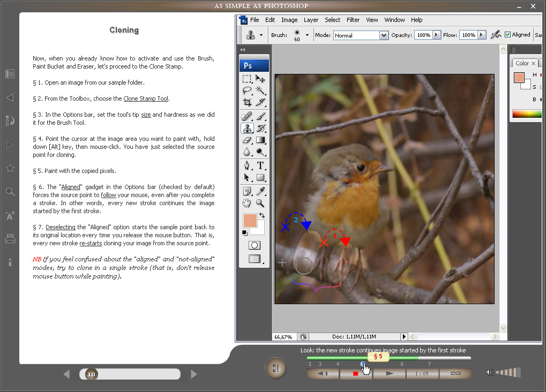Image resolution: width=546 pixels, height=392 pixels.
Task: Open the Brush preset picker arrow
Action: click(x=307, y=35)
